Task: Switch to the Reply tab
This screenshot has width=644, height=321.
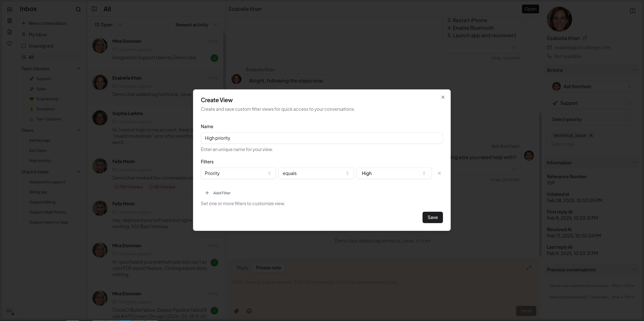Action: pos(242,268)
